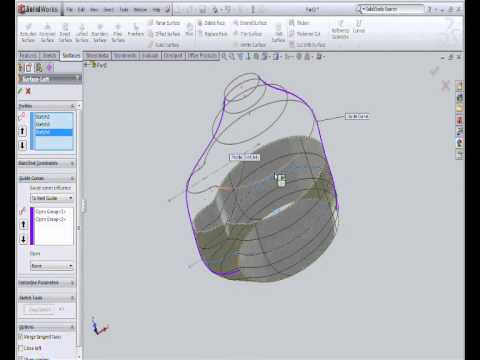480x360 pixels.
Task: Select the highlighted third sketch in Profiles list
Action: (53, 132)
